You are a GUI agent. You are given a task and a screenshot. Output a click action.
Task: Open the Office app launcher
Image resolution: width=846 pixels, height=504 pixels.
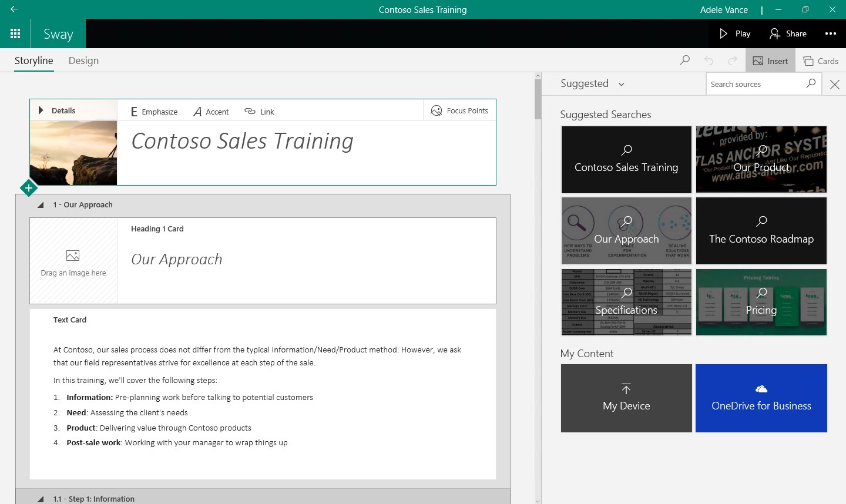(x=15, y=33)
